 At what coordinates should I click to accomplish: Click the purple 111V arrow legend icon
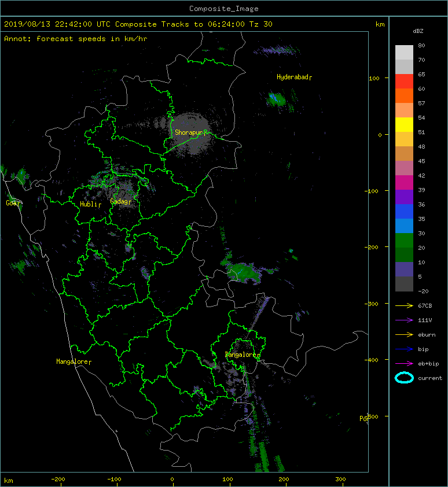tap(404, 320)
